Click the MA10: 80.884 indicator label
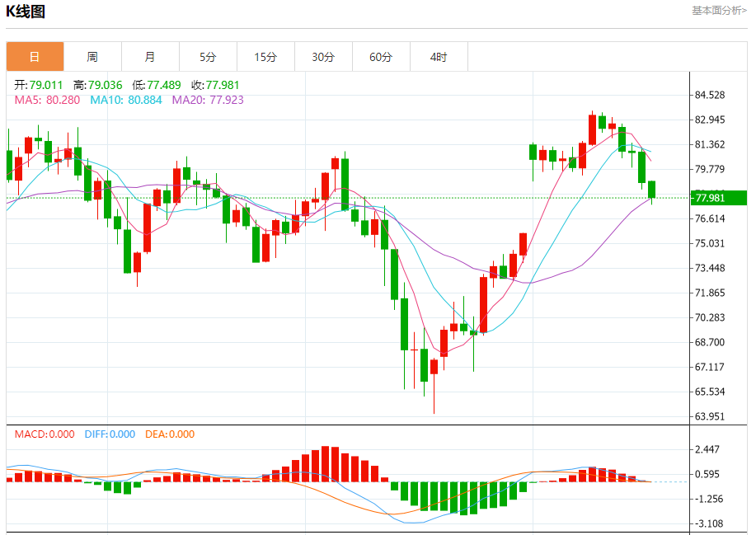 coord(126,100)
